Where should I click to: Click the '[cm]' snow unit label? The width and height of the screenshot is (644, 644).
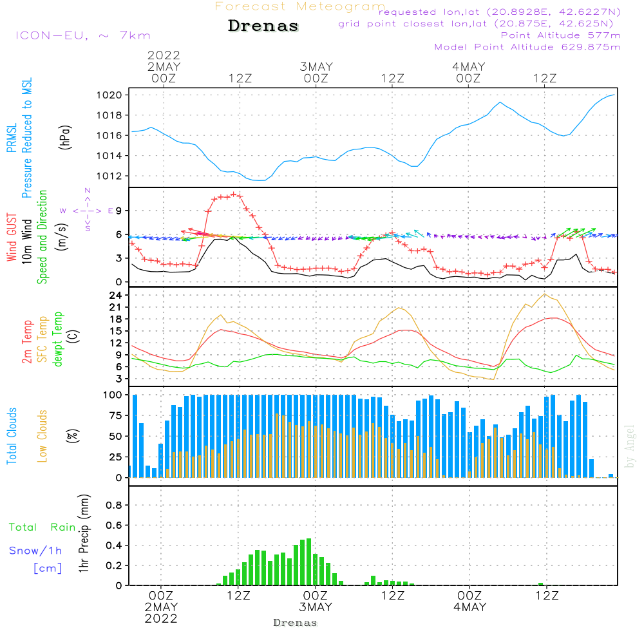coord(48,569)
